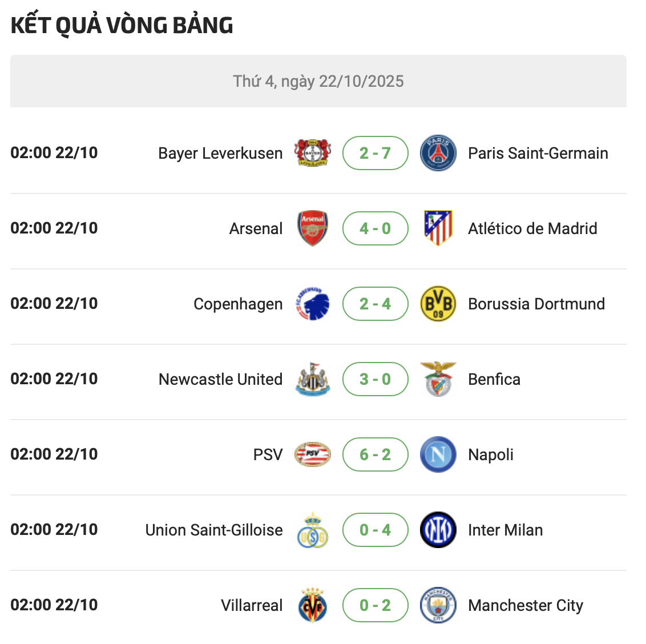Select the Napoli club logo
Viewport: 646px width, 644px height.
tap(438, 454)
